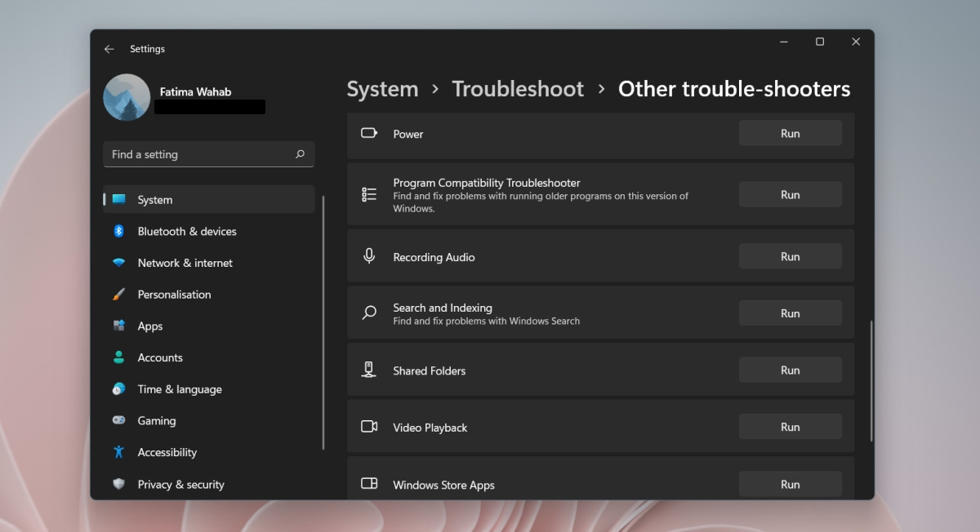Click the Personalisation paintbrush icon
980x532 pixels.
click(119, 294)
